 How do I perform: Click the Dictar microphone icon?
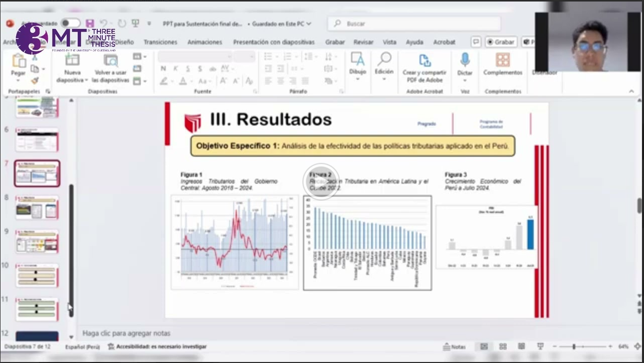point(465,61)
